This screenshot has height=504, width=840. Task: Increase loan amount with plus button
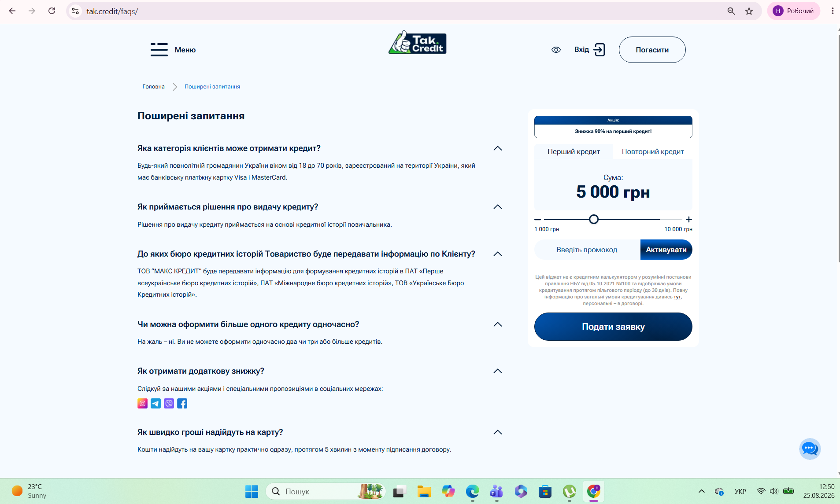(x=689, y=219)
